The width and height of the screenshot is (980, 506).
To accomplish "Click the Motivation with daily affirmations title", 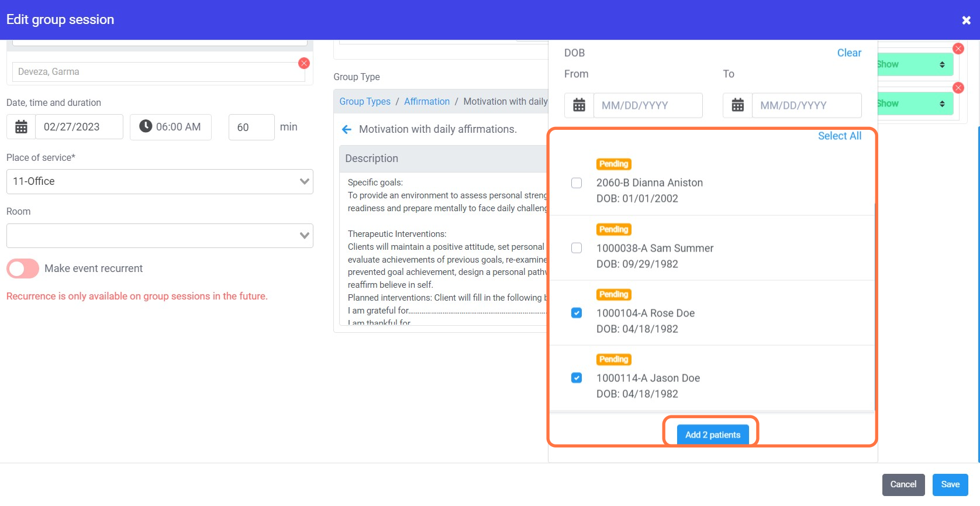I will click(x=438, y=129).
